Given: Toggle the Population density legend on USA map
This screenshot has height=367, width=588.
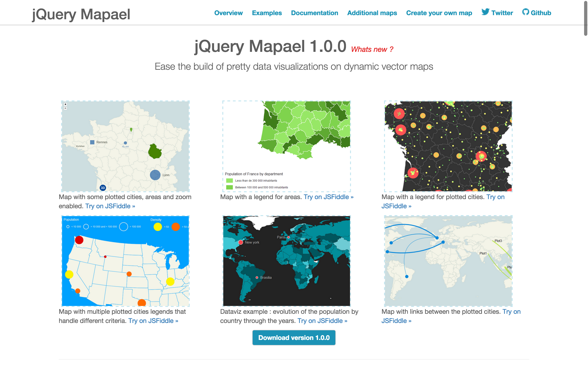Looking at the screenshot, I should tap(155, 220).
